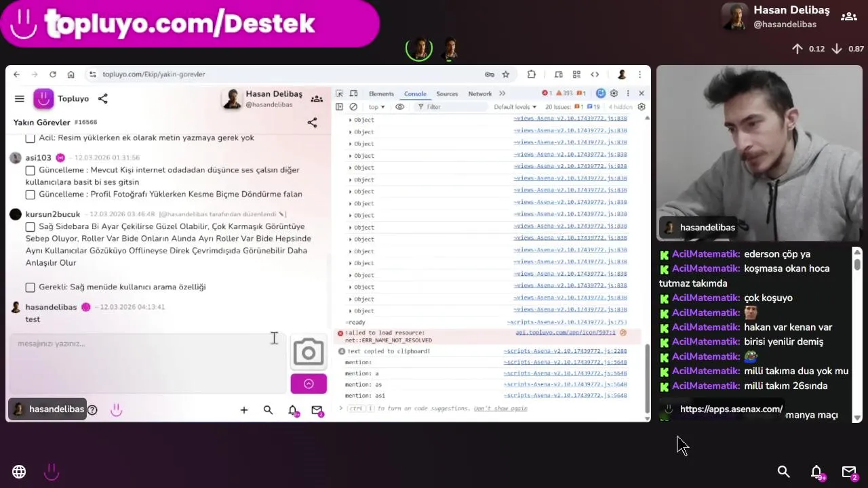Open the help question mark icon
The width and height of the screenshot is (868, 488).
pos(92,409)
